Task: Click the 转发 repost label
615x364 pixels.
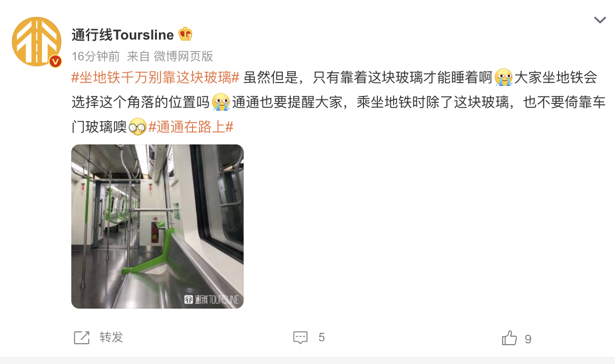Action: (x=111, y=337)
